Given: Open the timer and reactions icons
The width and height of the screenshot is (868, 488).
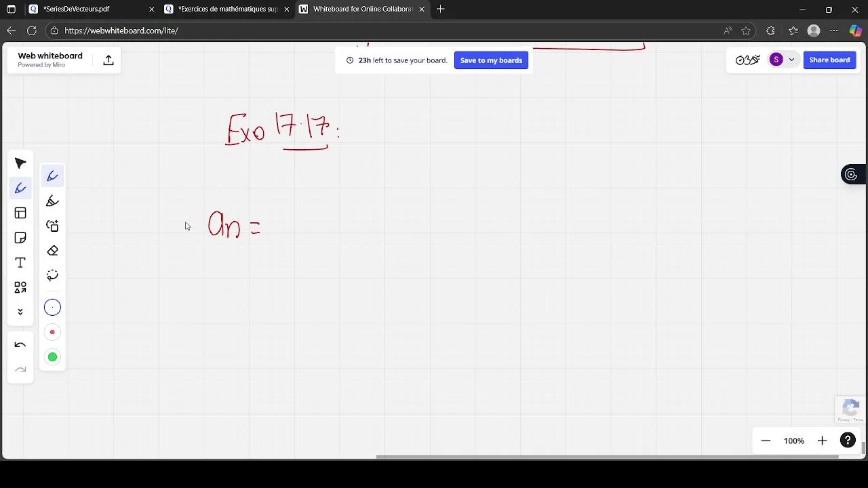Looking at the screenshot, I should [747, 60].
